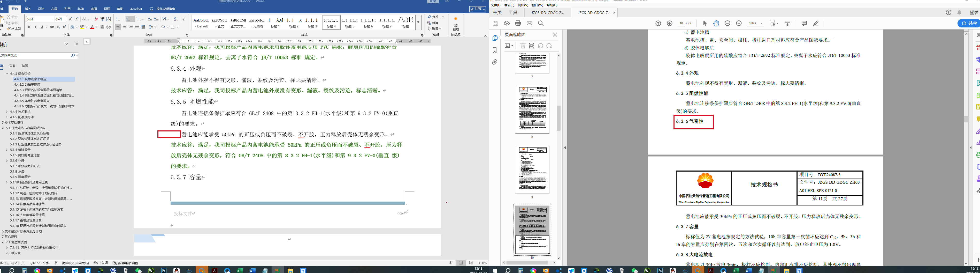
Task: Toggle underline formatting in Word
Action: pos(41,27)
